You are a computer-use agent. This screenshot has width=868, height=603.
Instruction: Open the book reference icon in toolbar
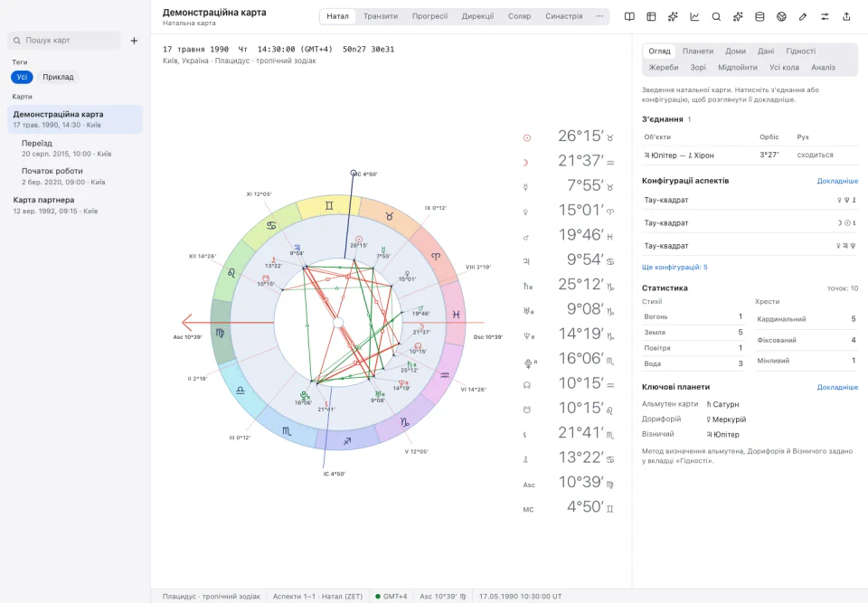pos(629,16)
